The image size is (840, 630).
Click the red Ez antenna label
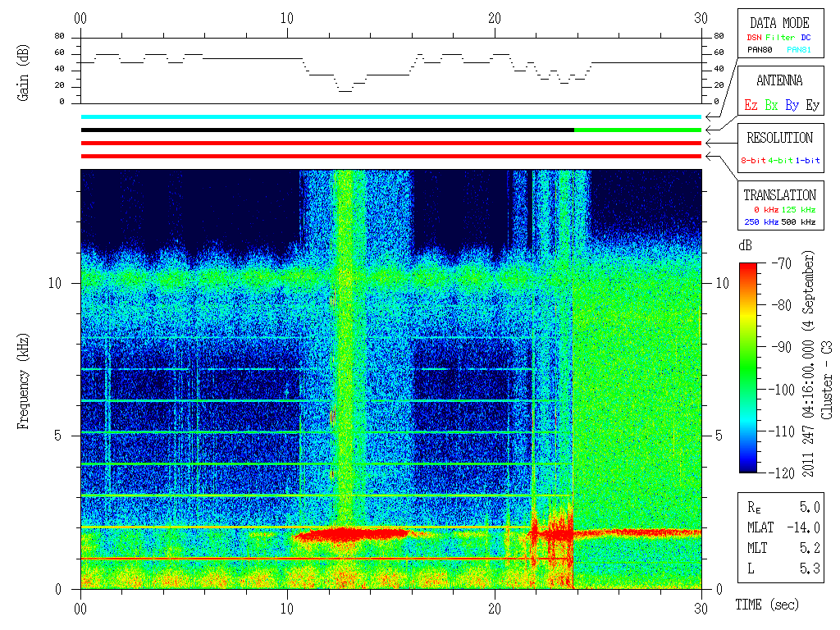point(751,105)
